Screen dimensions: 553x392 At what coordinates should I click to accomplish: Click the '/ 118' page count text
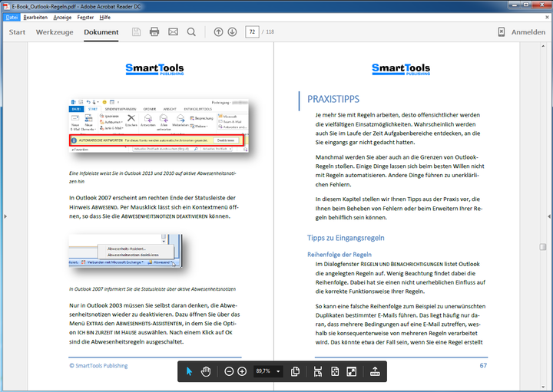(x=268, y=31)
